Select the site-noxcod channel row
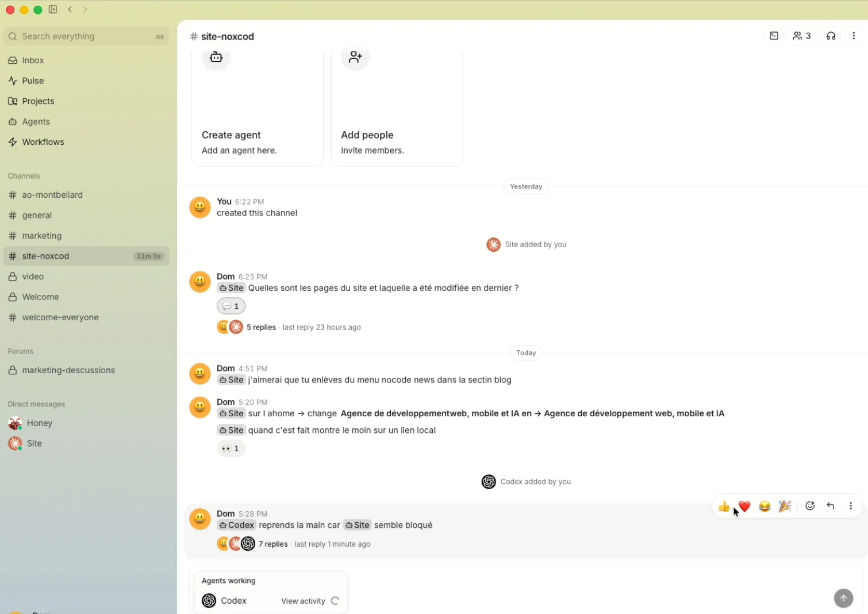The width and height of the screenshot is (868, 614). [x=86, y=256]
